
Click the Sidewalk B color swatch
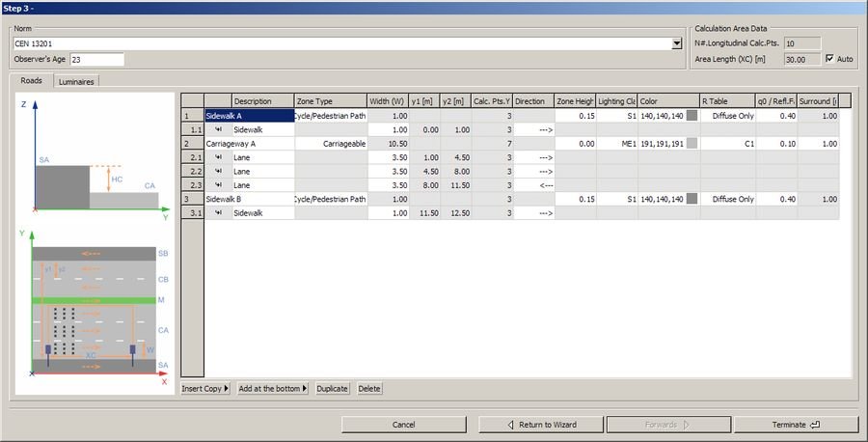tap(692, 199)
